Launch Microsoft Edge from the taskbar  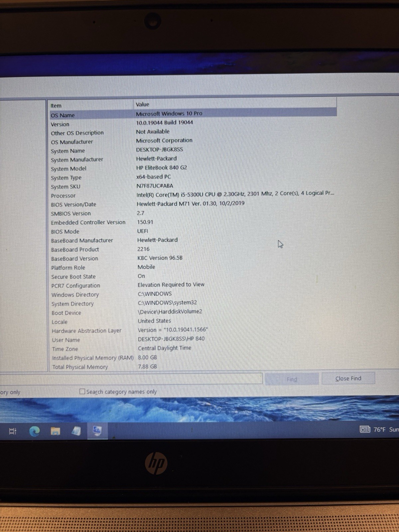(34, 431)
